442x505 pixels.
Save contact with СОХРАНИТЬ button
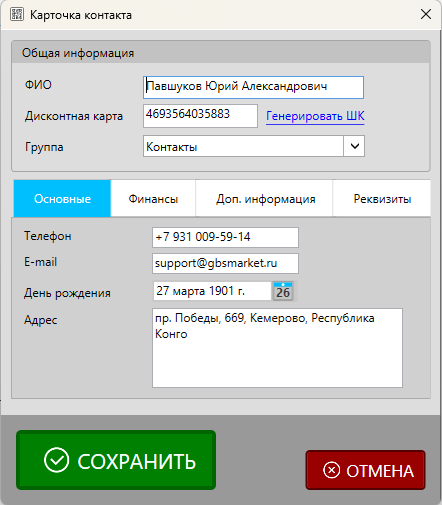[116, 460]
